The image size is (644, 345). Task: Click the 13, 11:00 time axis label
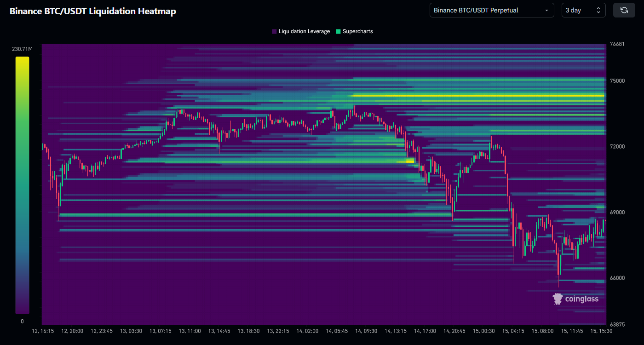coord(190,331)
